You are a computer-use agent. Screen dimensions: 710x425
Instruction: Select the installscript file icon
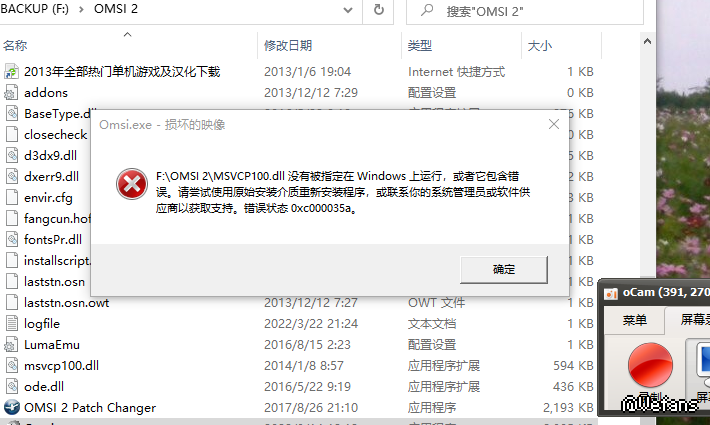[11, 260]
